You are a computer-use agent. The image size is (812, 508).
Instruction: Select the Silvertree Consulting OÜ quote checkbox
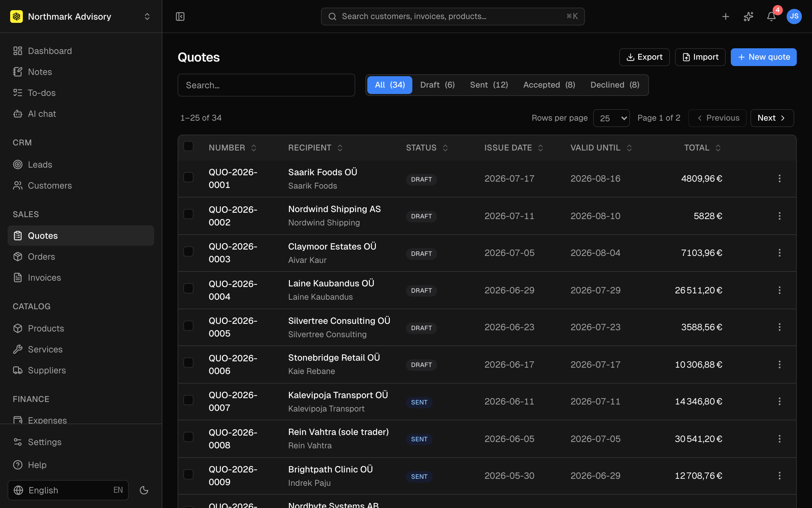(189, 325)
